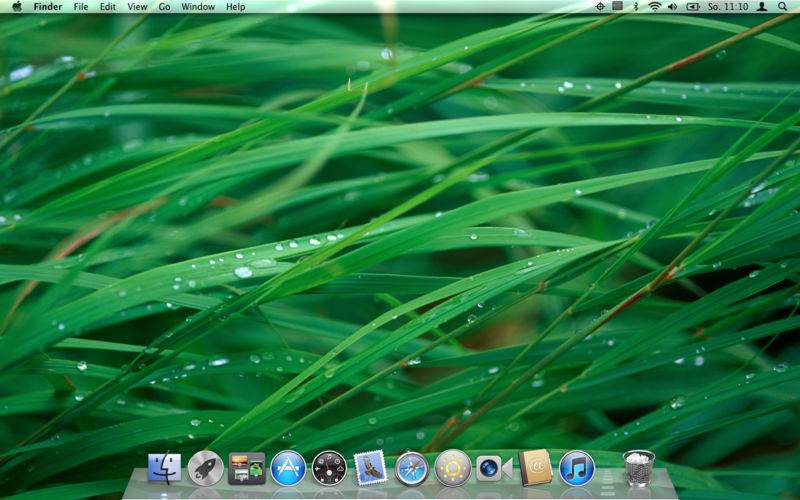Image resolution: width=800 pixels, height=500 pixels.
Task: Launch iTunes from the dock
Action: [577, 468]
